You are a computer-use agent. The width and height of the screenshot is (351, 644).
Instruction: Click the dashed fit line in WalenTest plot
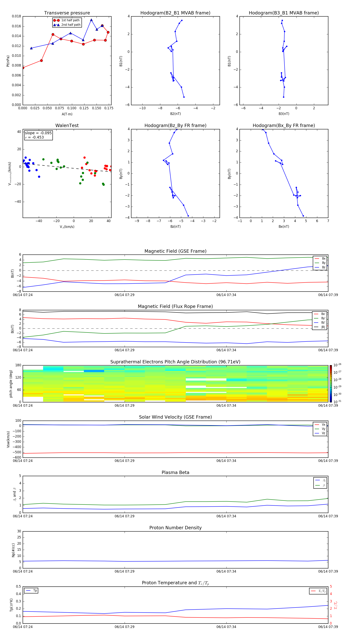coord(67,167)
